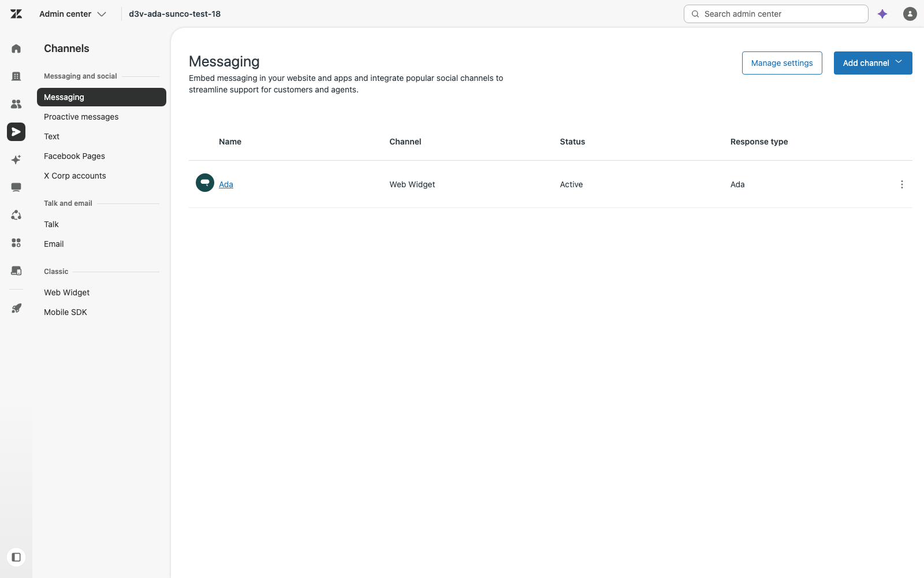Select Messaging in the sidebar
Screen dimensions: 924x578
(x=102, y=97)
